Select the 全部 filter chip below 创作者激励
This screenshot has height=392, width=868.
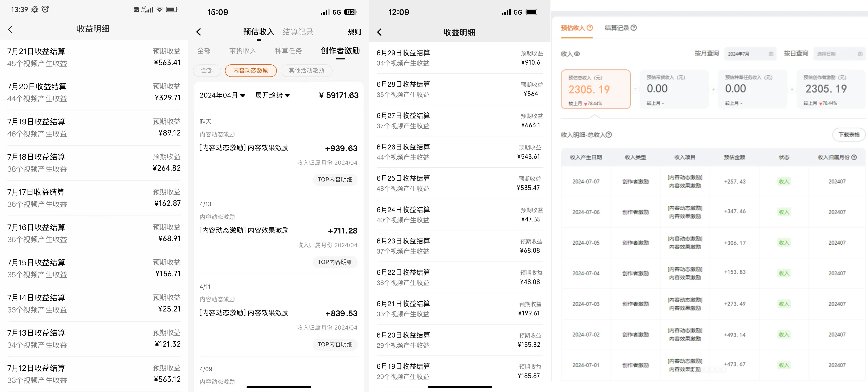pyautogui.click(x=207, y=70)
